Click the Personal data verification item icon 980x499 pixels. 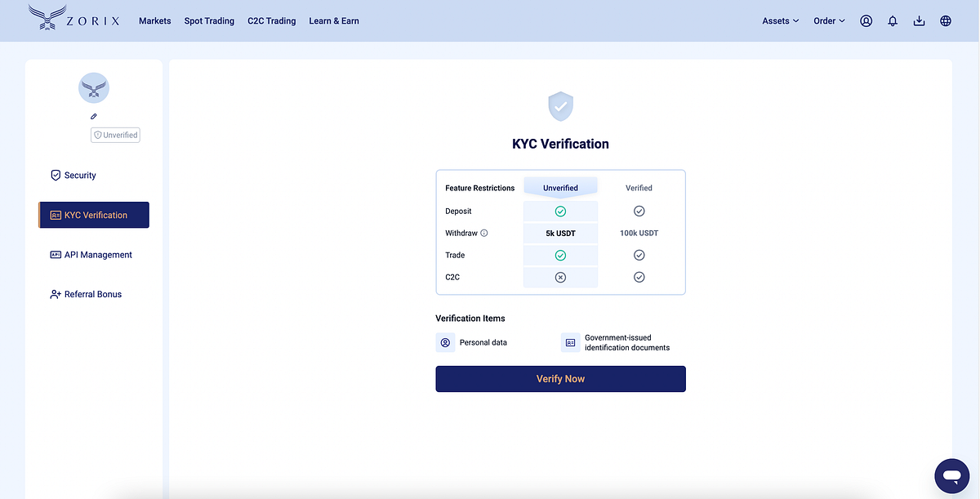coord(445,342)
